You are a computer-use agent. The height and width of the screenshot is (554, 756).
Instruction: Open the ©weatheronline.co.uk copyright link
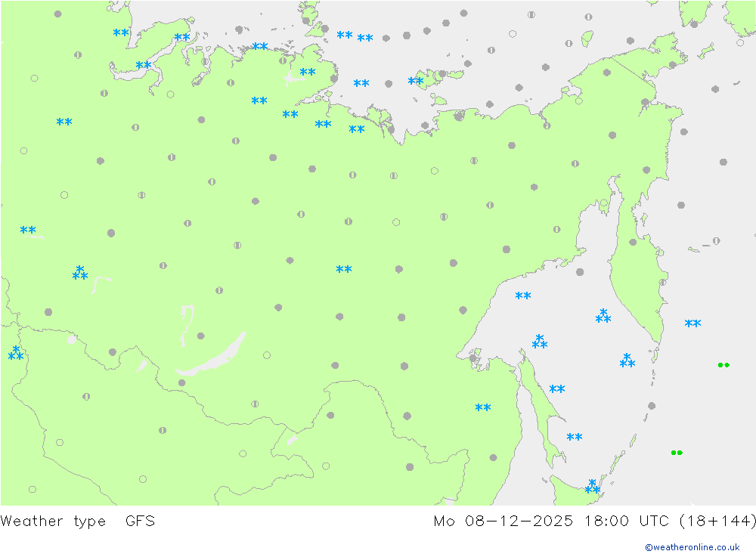click(692, 547)
